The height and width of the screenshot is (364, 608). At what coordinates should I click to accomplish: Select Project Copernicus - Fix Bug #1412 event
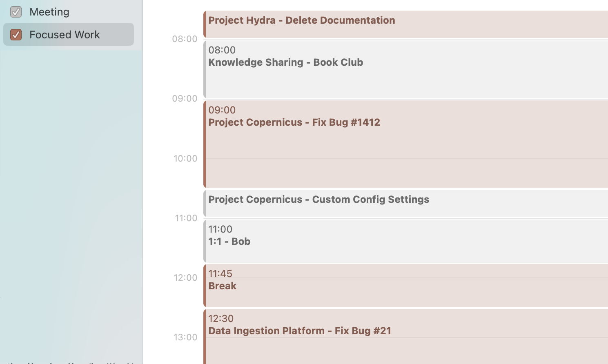(405, 144)
